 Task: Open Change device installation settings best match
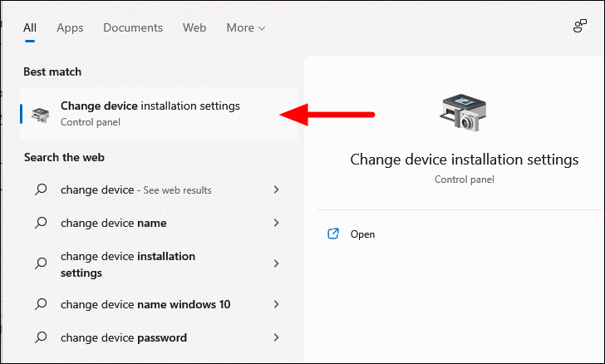click(x=159, y=114)
